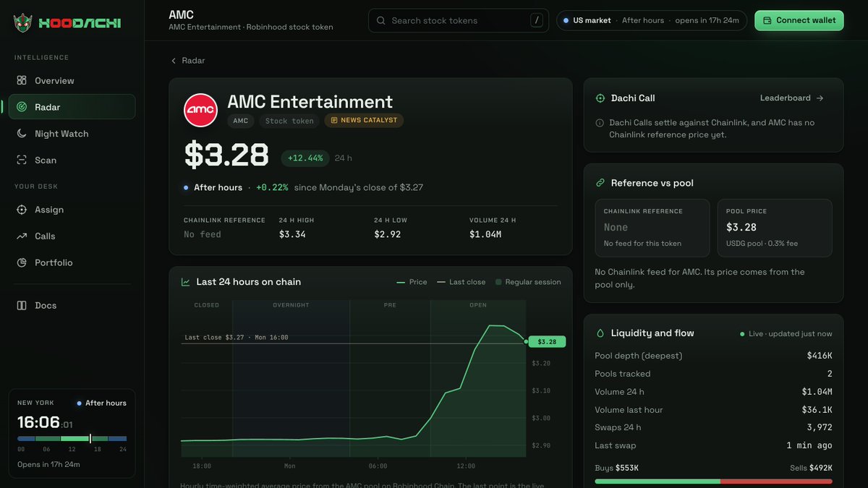Viewport: 868px width, 488px height.
Task: Click the search magnifier icon
Action: coord(381,21)
